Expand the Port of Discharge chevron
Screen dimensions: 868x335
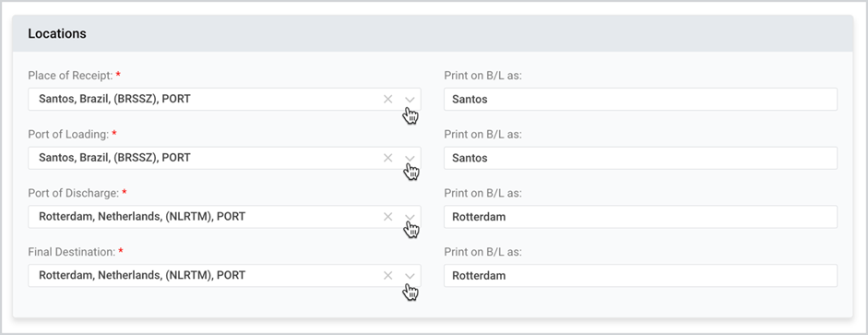[x=410, y=217]
